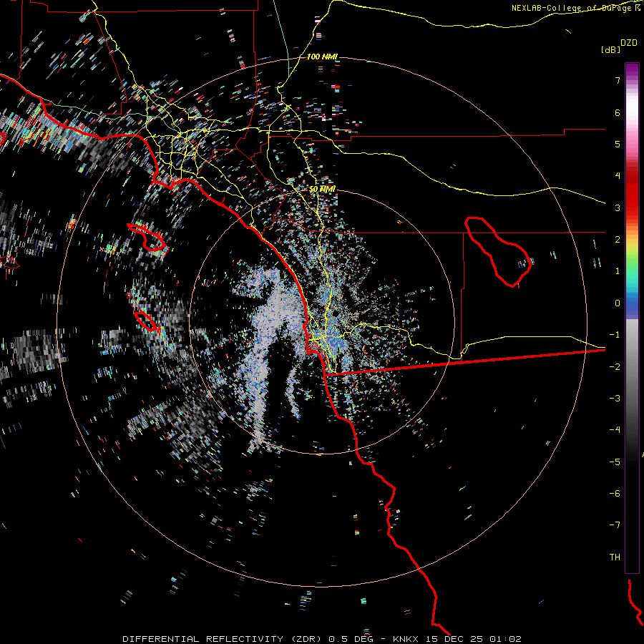
Task: Click the TH threshold label on scale
Action: pyautogui.click(x=615, y=557)
